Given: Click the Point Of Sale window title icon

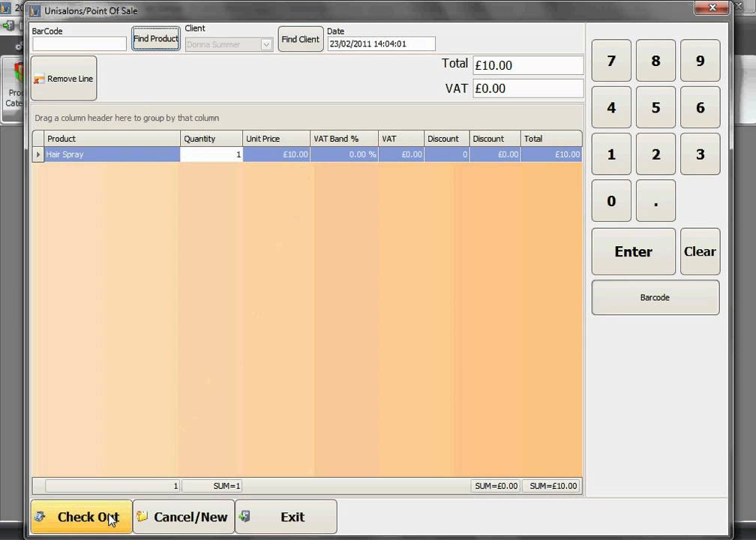Looking at the screenshot, I should click(x=34, y=10).
